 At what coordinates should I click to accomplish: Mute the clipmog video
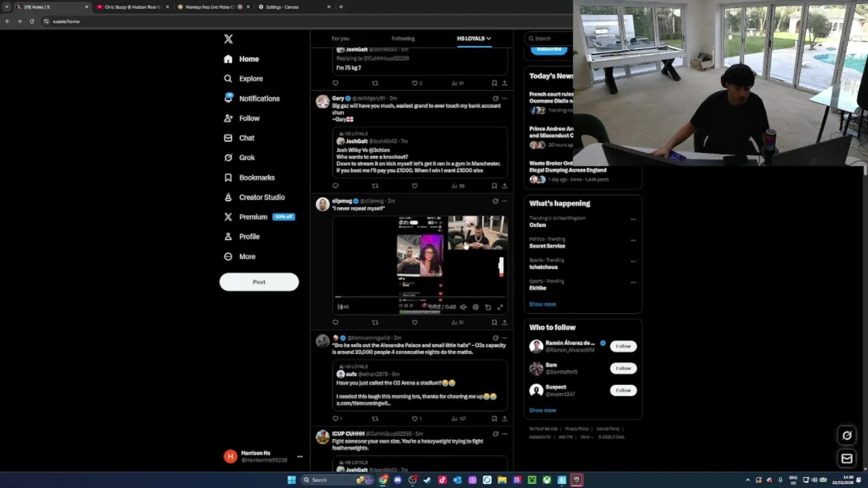point(463,307)
